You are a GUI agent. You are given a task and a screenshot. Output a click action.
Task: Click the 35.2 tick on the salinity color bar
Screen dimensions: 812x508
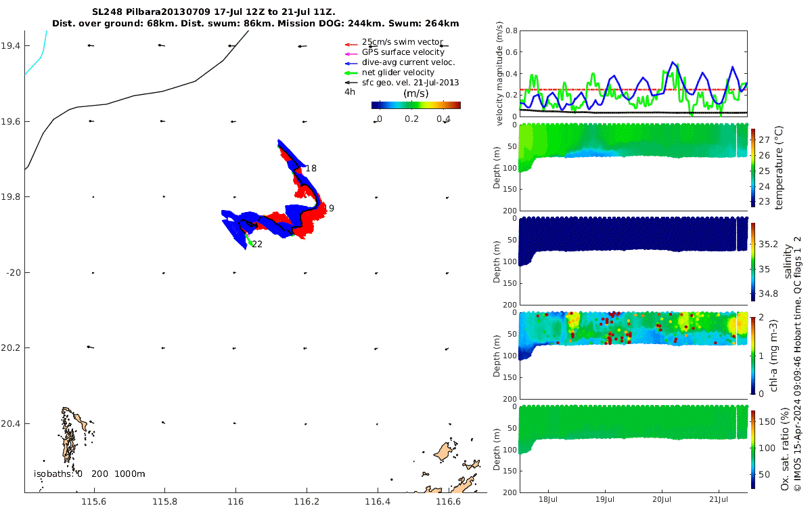click(768, 243)
